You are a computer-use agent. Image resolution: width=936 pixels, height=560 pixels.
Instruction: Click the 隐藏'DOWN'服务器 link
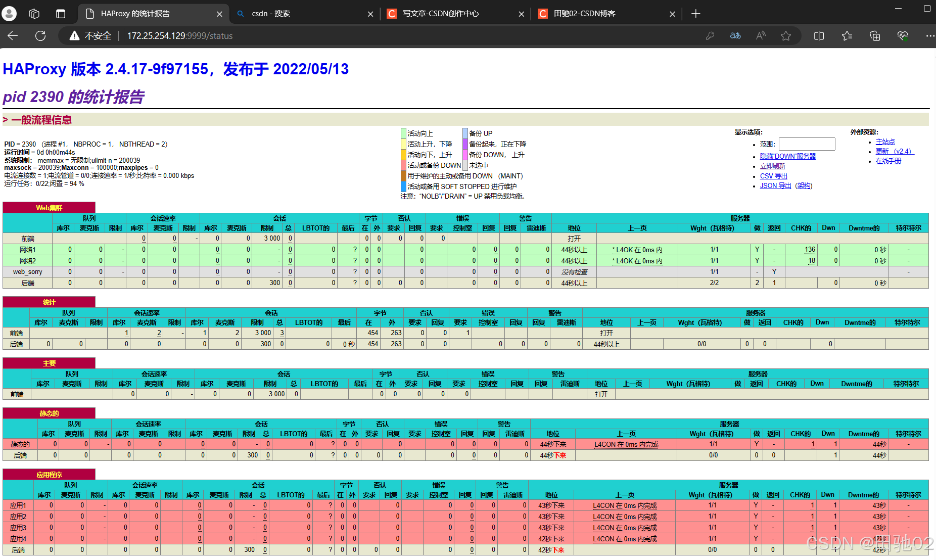coord(787,156)
